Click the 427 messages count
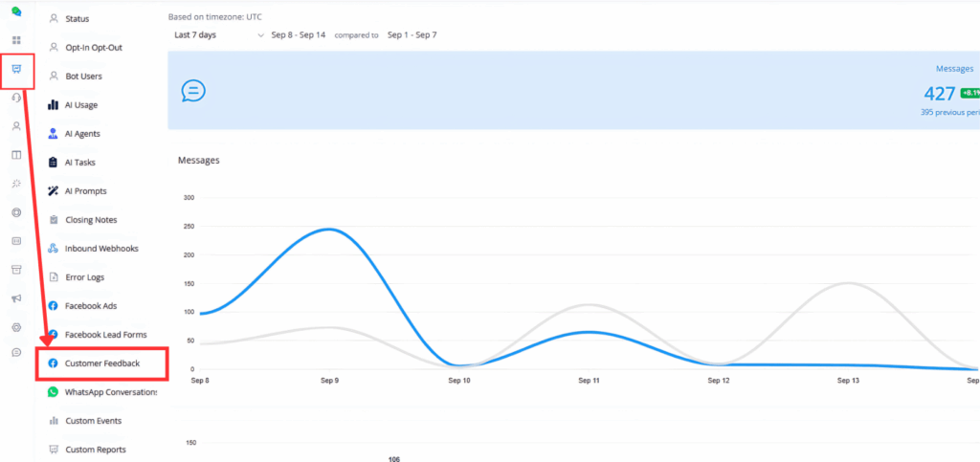 [x=939, y=94]
